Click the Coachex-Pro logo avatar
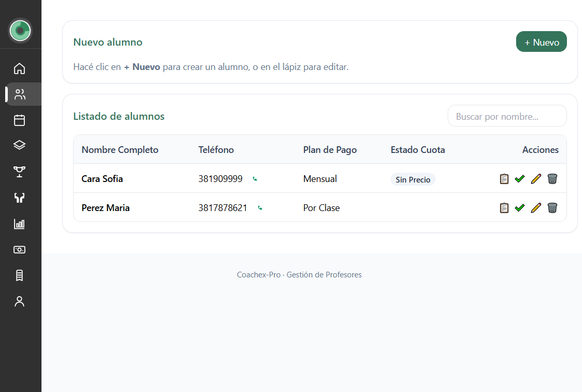Viewport: 582px width, 392px height. click(x=20, y=31)
